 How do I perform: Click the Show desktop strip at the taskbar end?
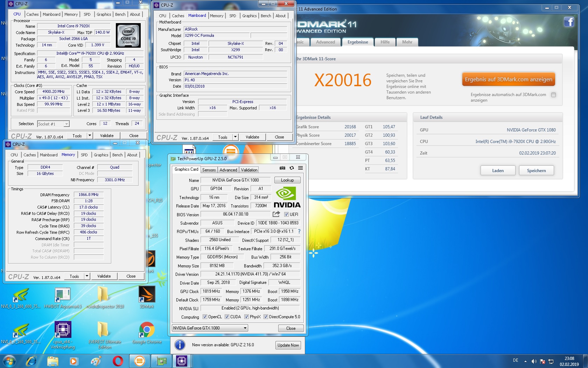tap(585, 361)
